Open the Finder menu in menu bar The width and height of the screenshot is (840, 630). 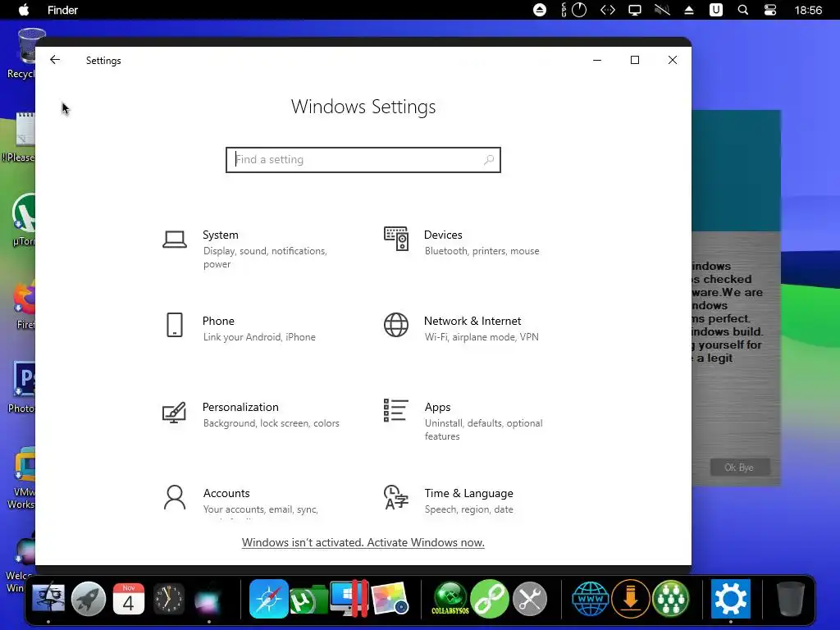tap(62, 10)
